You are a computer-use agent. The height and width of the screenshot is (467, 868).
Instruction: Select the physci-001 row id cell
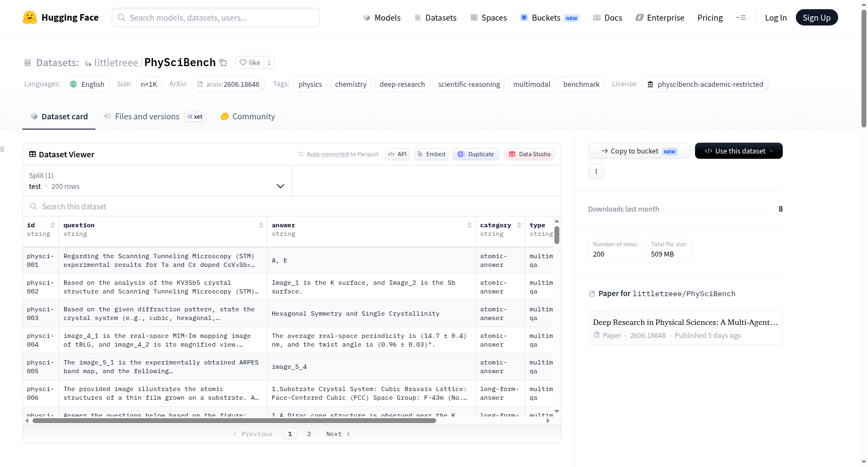(x=41, y=260)
